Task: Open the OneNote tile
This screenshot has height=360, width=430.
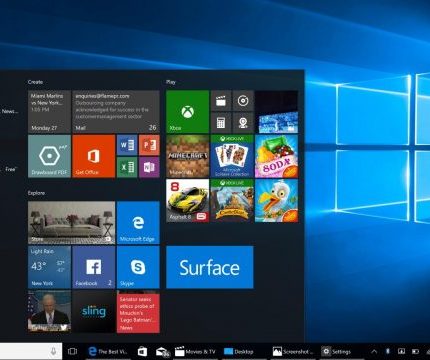Action: (x=149, y=167)
